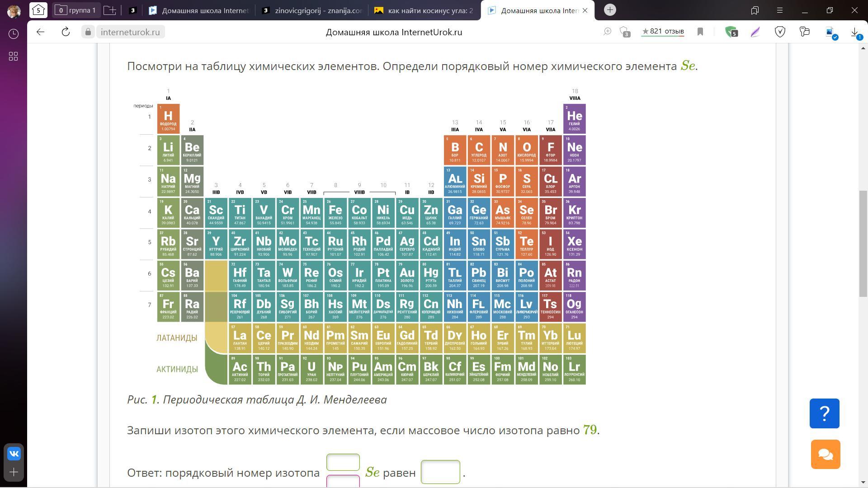Open the группа 1 tab group
This screenshot has width=868, height=488.
[x=75, y=10]
